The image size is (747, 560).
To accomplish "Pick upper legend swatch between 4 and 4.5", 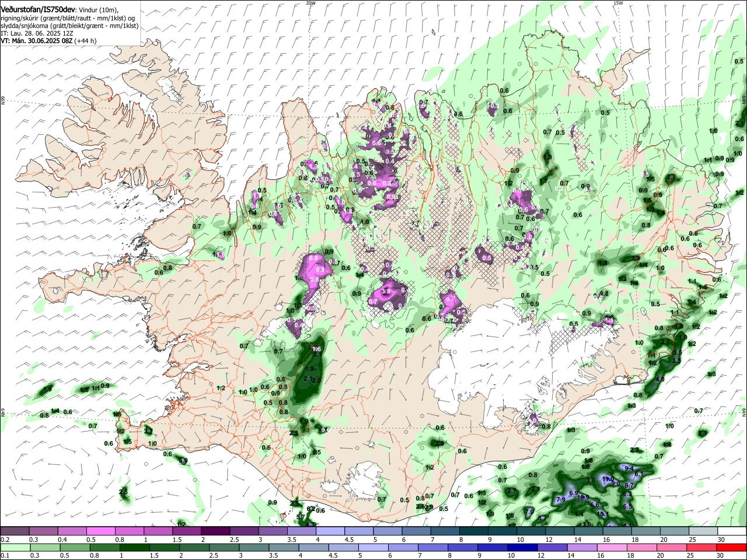I will 330,531.
